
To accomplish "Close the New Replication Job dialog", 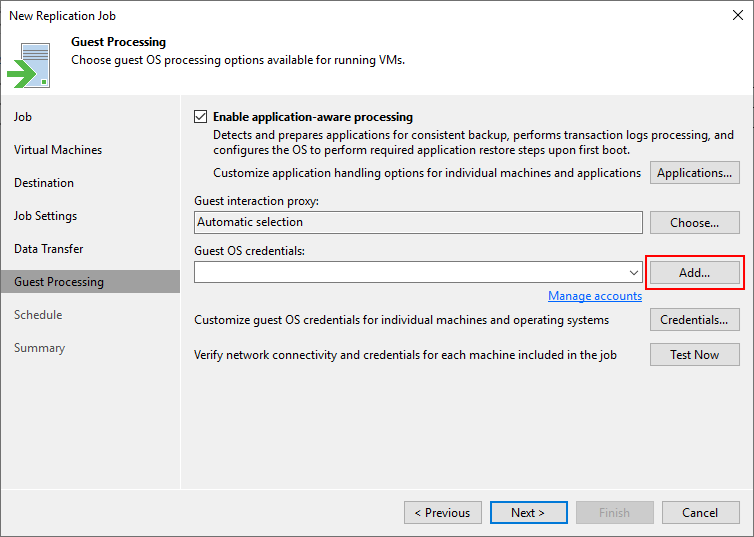I will (738, 15).
